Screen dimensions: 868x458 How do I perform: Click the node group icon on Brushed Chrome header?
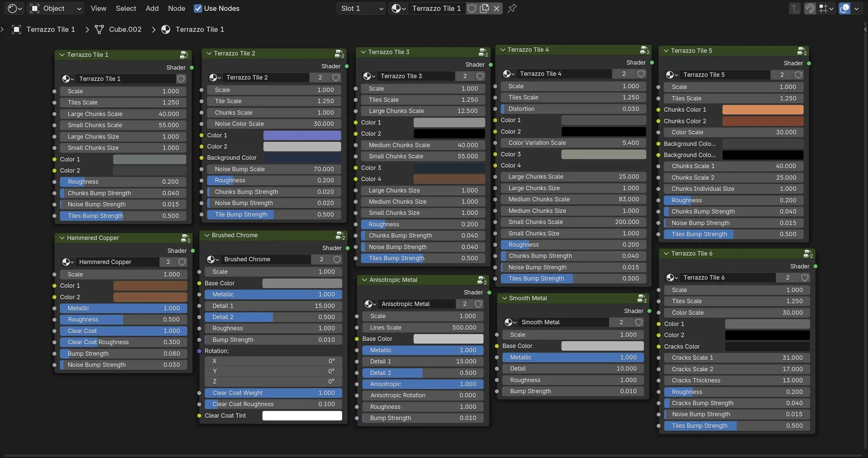pos(340,235)
